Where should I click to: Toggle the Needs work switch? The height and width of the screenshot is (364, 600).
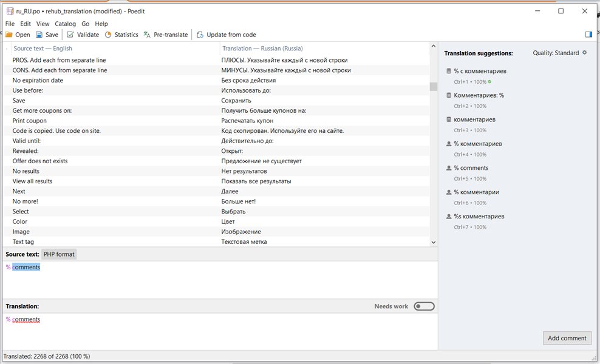click(x=424, y=306)
